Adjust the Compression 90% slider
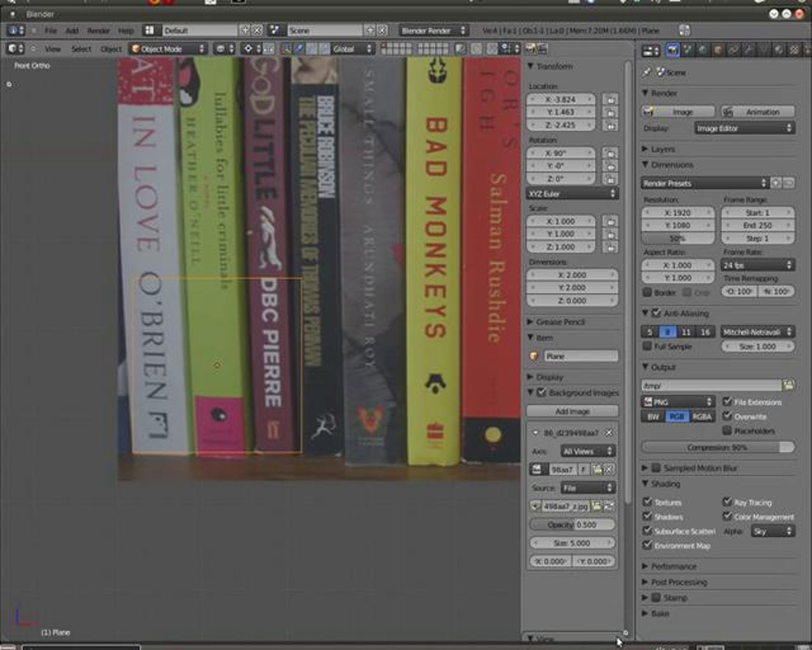Viewport: 812px width, 650px height. point(717,448)
